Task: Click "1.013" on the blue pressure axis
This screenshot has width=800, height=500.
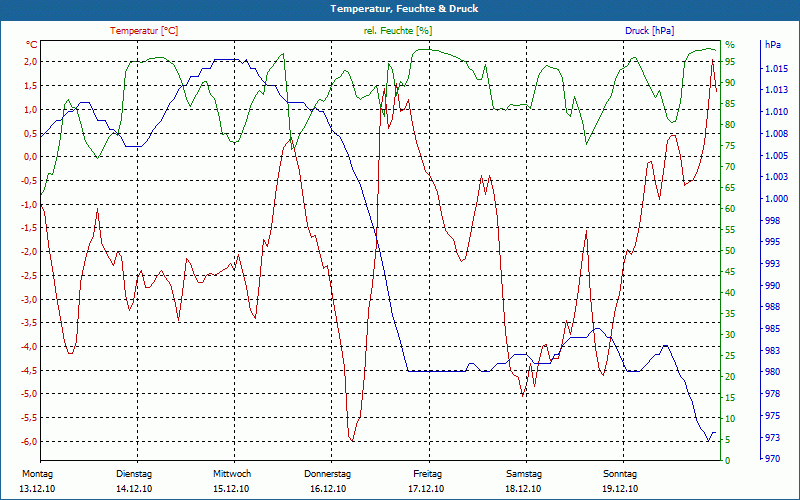Action: [x=776, y=90]
